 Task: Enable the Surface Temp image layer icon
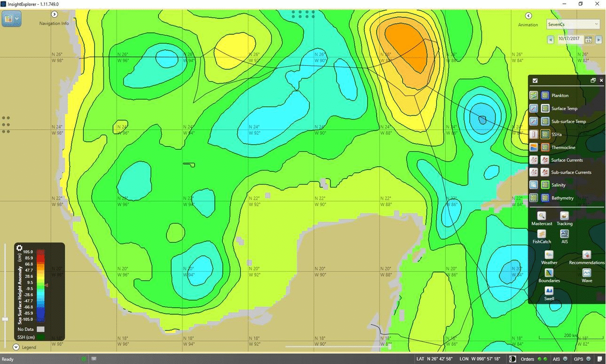534,108
